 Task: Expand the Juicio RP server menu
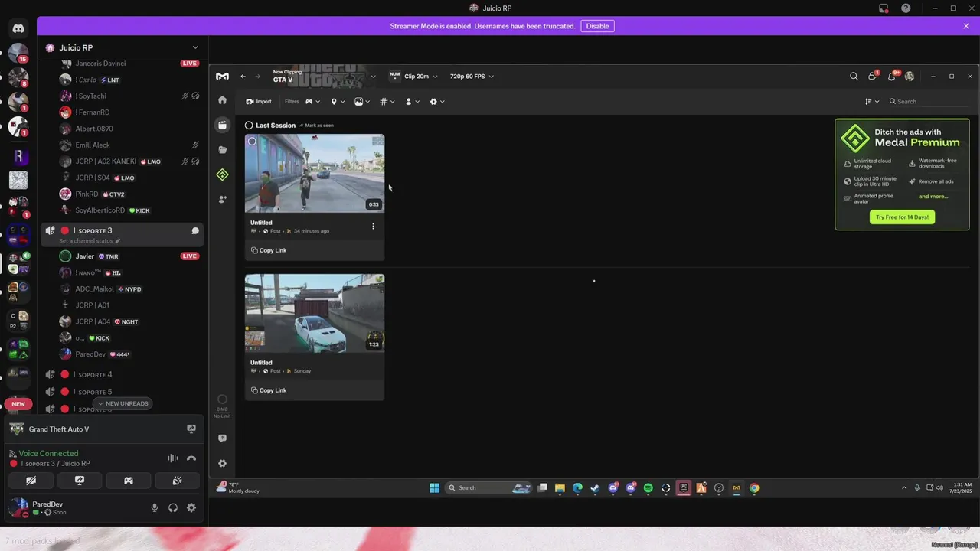pyautogui.click(x=195, y=47)
